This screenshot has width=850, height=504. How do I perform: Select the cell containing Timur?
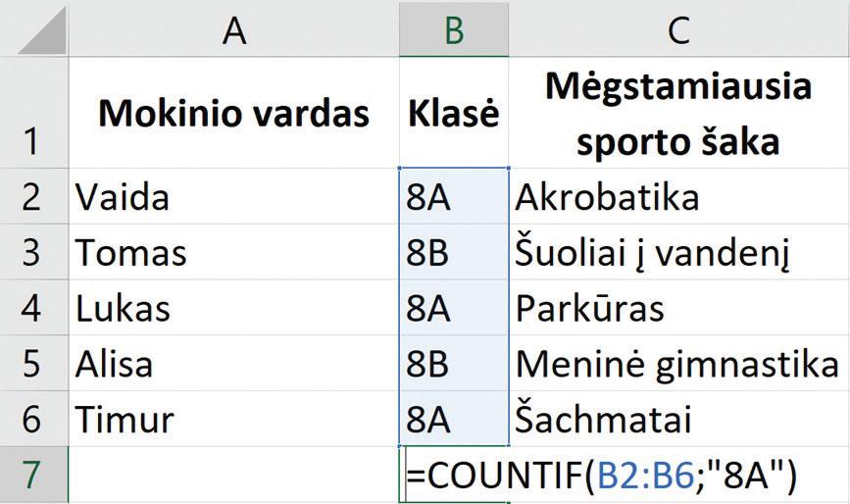(x=233, y=419)
